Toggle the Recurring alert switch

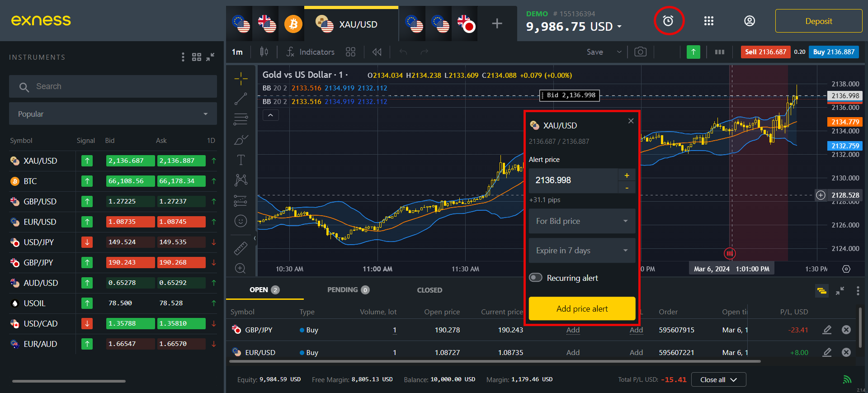pos(536,278)
